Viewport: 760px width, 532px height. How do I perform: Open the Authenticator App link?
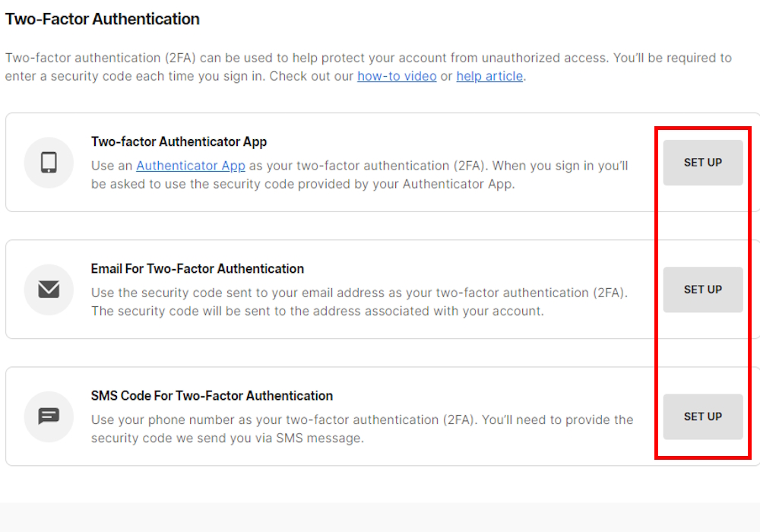190,165
